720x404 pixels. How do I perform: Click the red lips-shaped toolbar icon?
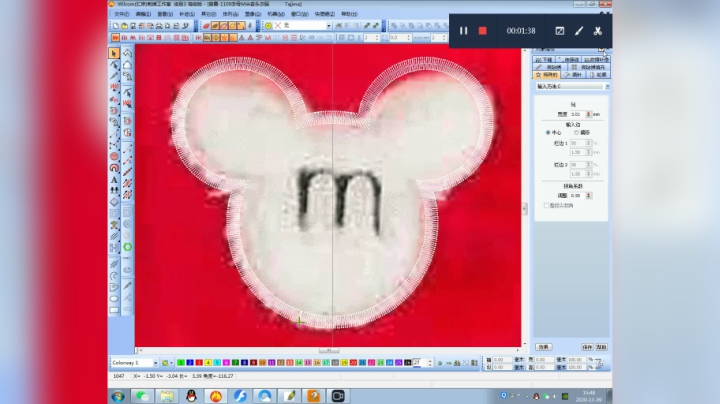click(x=206, y=26)
